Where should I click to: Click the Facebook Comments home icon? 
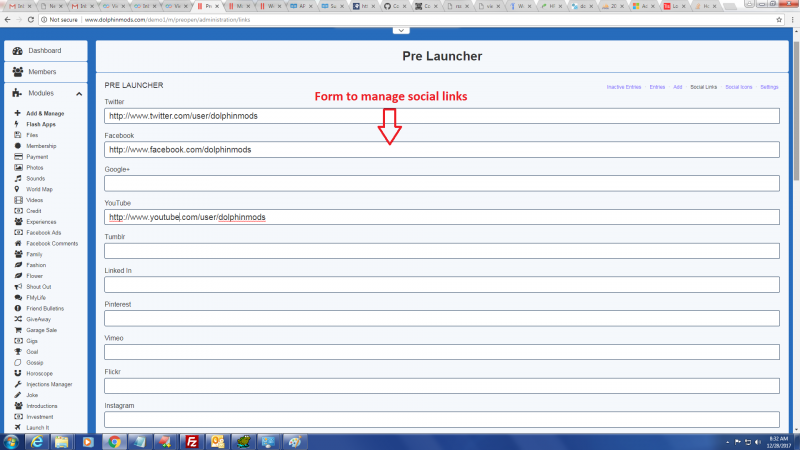18,243
